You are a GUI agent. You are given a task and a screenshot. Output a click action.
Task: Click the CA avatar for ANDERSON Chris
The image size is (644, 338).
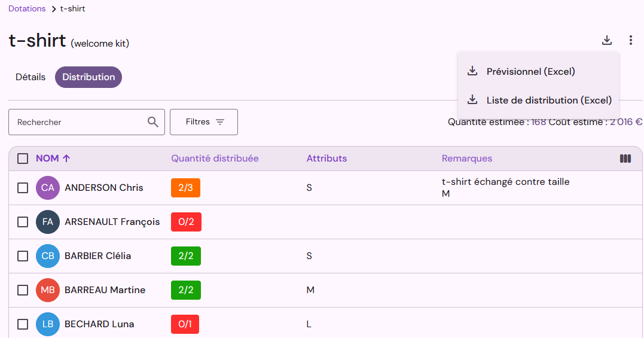[48, 188]
